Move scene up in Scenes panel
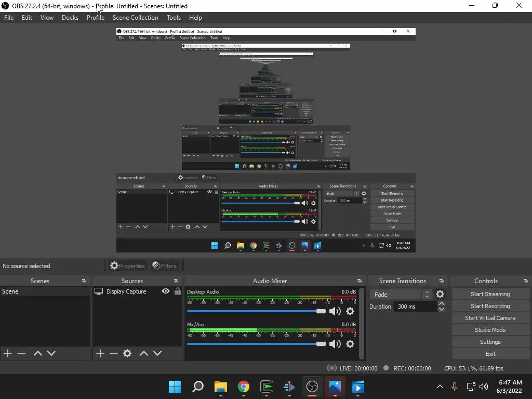The width and height of the screenshot is (532, 399). coord(37,353)
